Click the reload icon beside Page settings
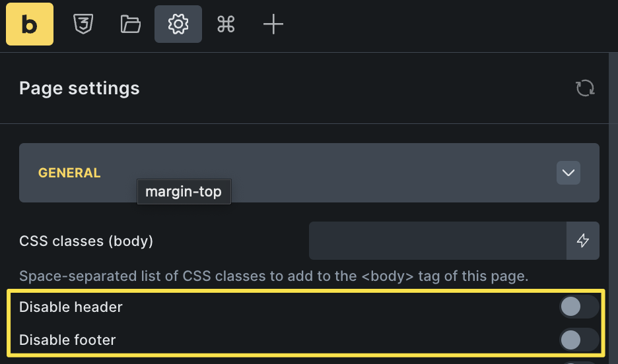This screenshot has width=618, height=364. pyautogui.click(x=585, y=88)
